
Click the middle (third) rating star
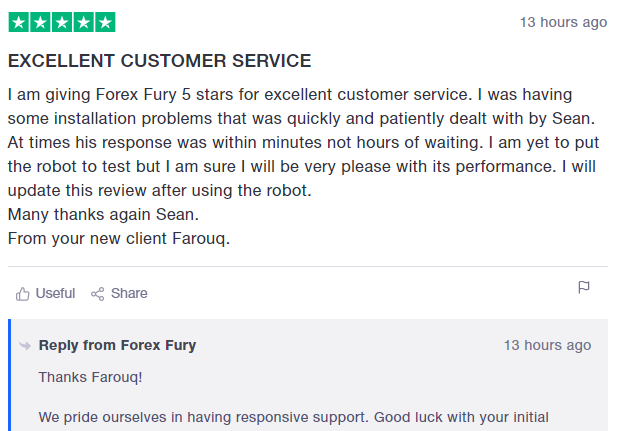point(62,22)
